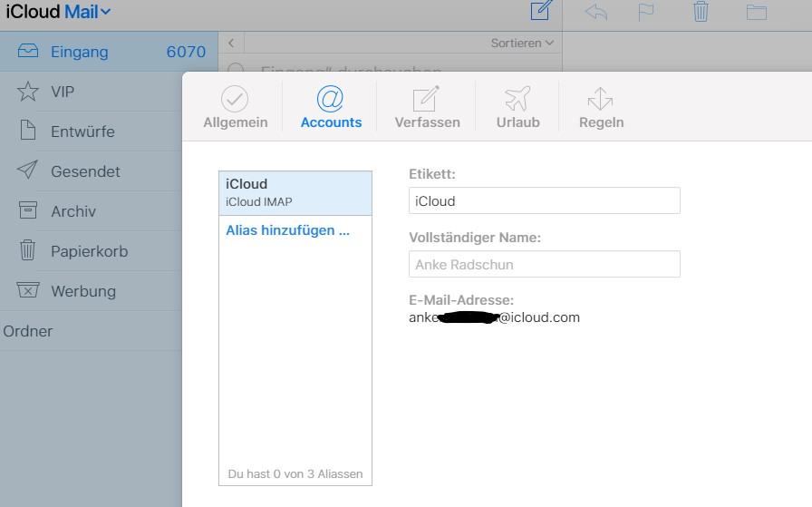Click the Entwürfe document icon
This screenshot has height=507, width=812.
pos(28,130)
